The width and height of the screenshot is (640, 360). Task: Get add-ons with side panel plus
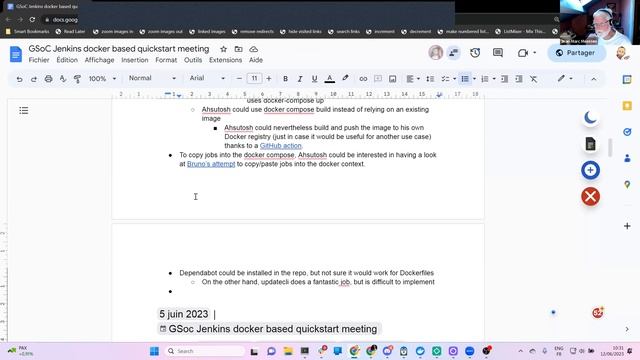(x=627, y=226)
